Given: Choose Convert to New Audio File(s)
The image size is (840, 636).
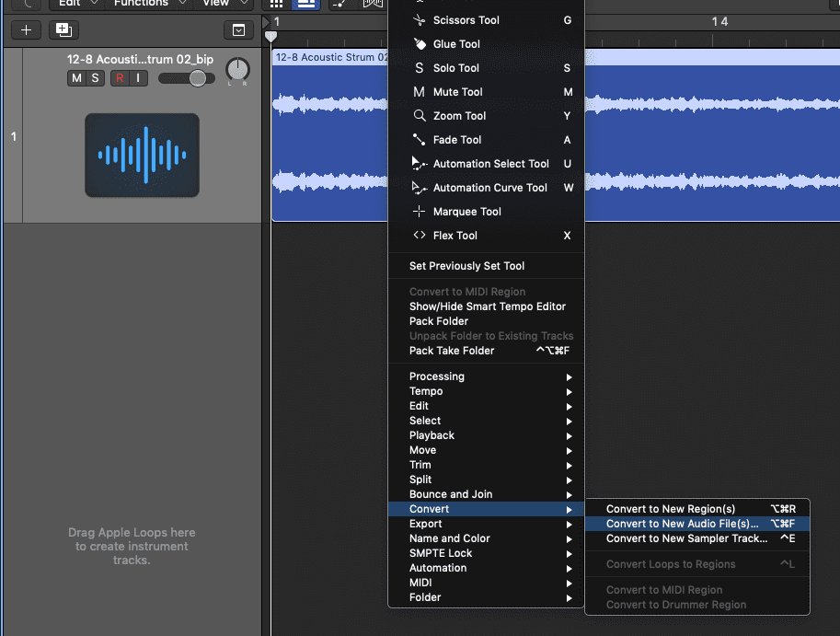Looking at the screenshot, I should (697, 524).
